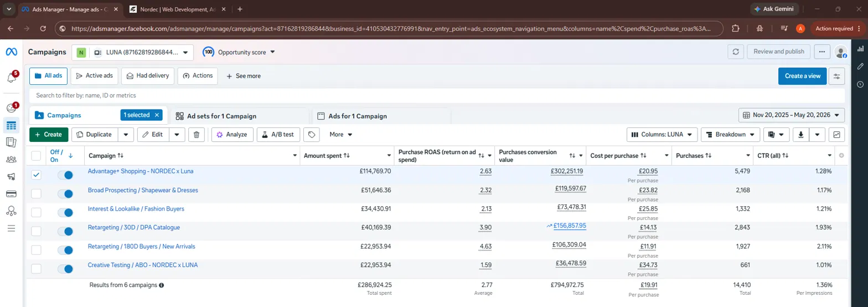The height and width of the screenshot is (307, 868).
Task: Switch to Ads for 1 Campaign tab
Action: (x=381, y=116)
